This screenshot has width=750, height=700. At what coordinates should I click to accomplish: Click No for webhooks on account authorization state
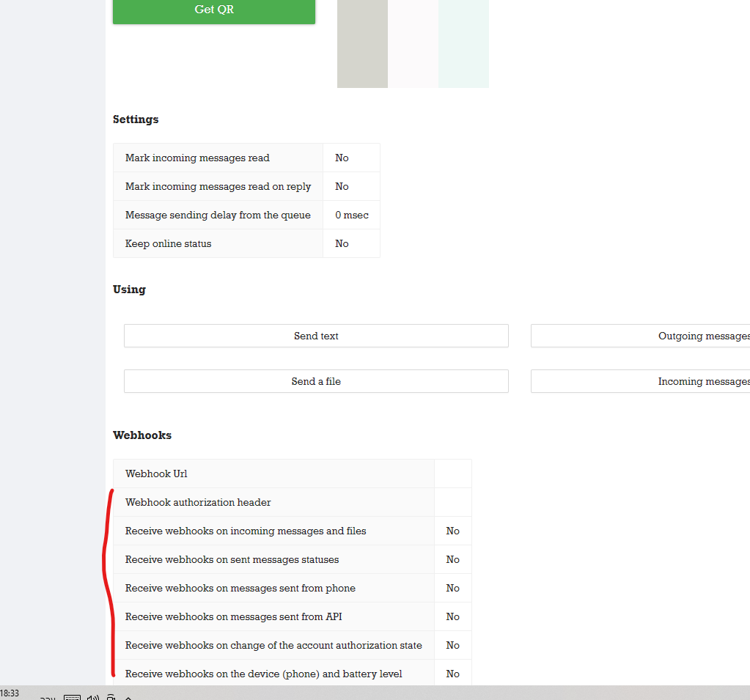(x=452, y=646)
